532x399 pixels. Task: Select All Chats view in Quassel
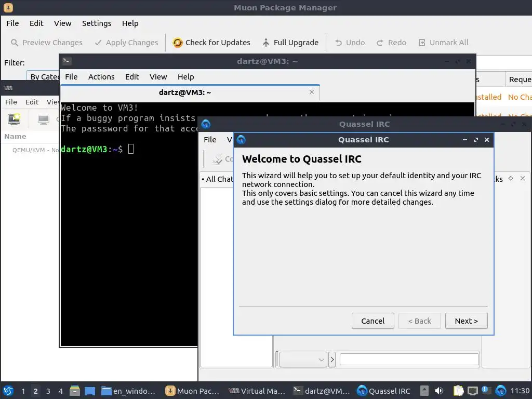(x=219, y=179)
